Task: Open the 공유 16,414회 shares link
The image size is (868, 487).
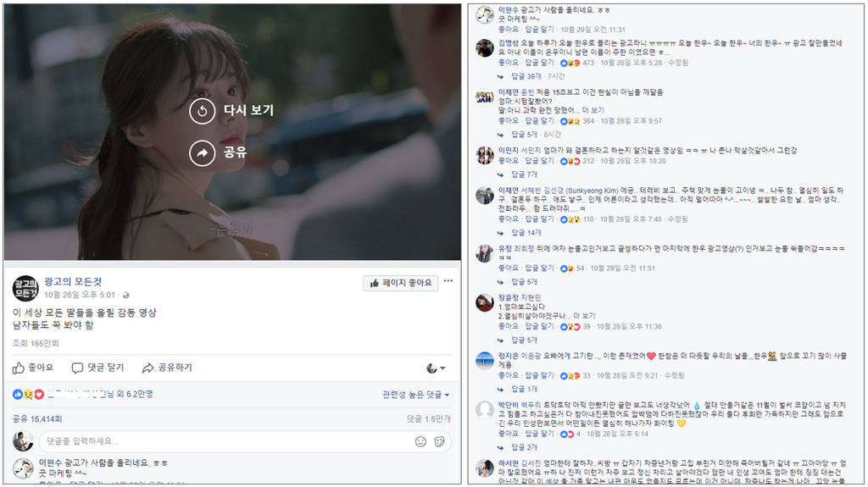Action: click(37, 419)
